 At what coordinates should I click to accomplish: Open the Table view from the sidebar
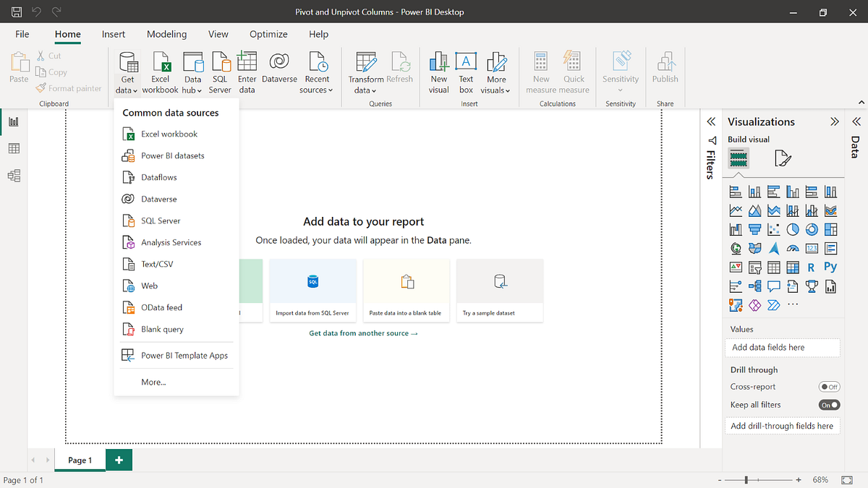(x=13, y=148)
